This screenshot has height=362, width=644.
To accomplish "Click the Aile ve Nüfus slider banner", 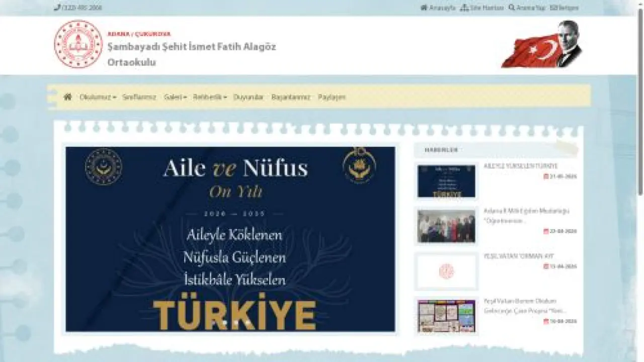I will click(x=230, y=239).
